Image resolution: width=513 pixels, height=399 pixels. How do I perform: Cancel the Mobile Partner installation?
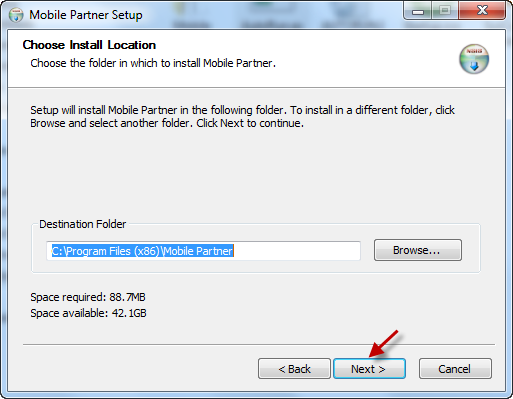click(455, 369)
